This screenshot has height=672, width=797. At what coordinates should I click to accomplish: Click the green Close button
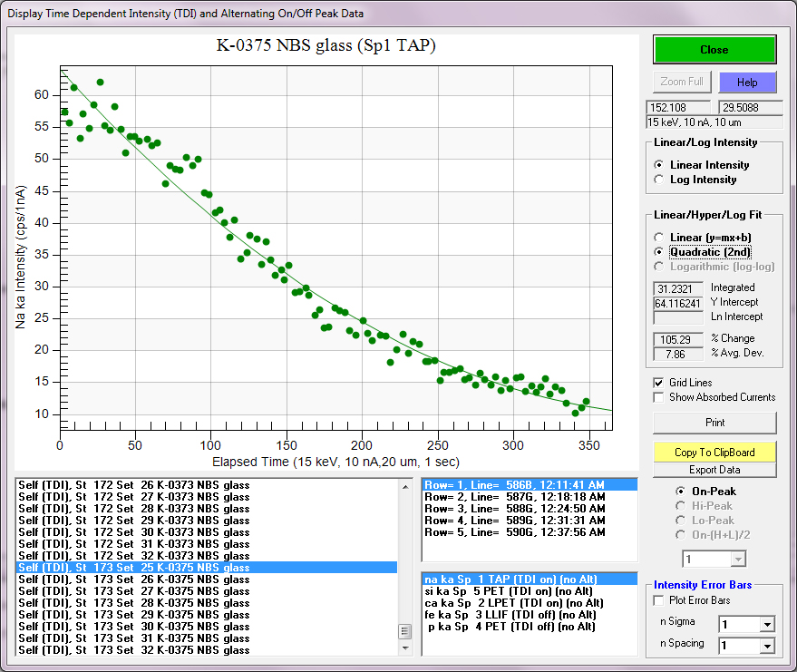pos(714,50)
